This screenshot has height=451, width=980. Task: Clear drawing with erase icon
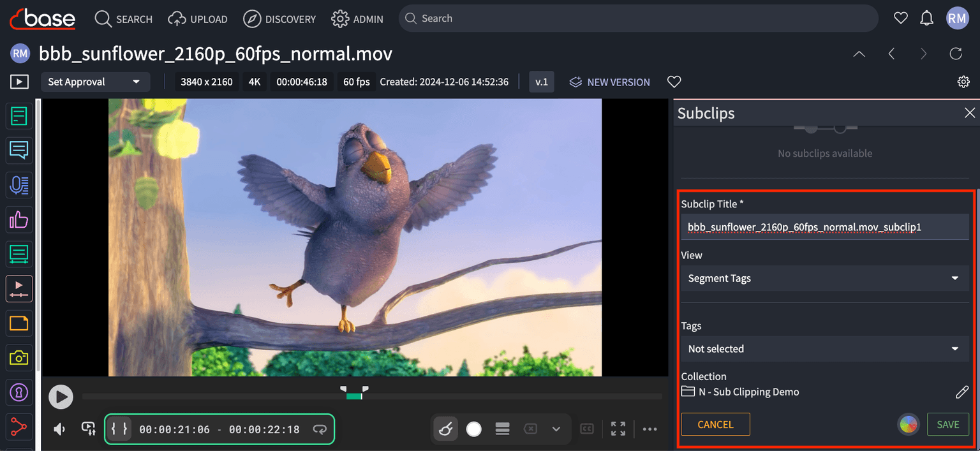[x=530, y=429]
